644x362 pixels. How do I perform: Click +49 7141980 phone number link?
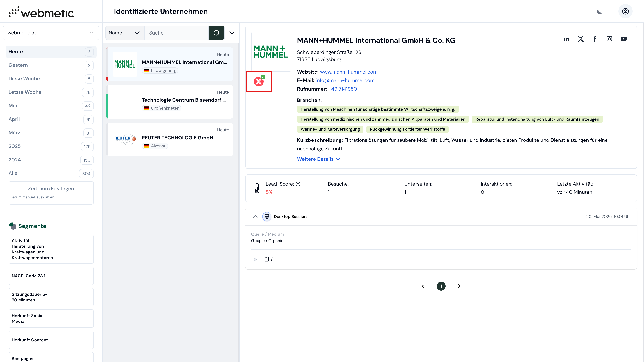pyautogui.click(x=342, y=89)
